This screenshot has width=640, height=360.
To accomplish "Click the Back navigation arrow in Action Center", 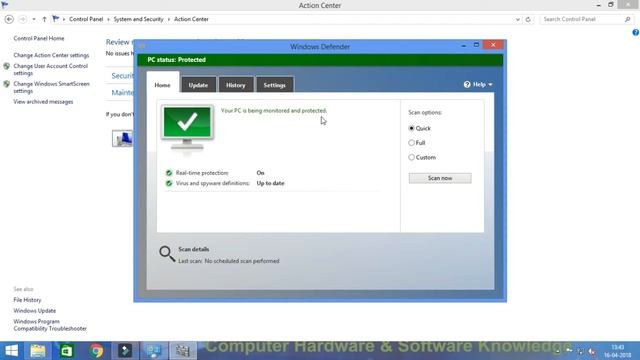I will tap(9, 19).
